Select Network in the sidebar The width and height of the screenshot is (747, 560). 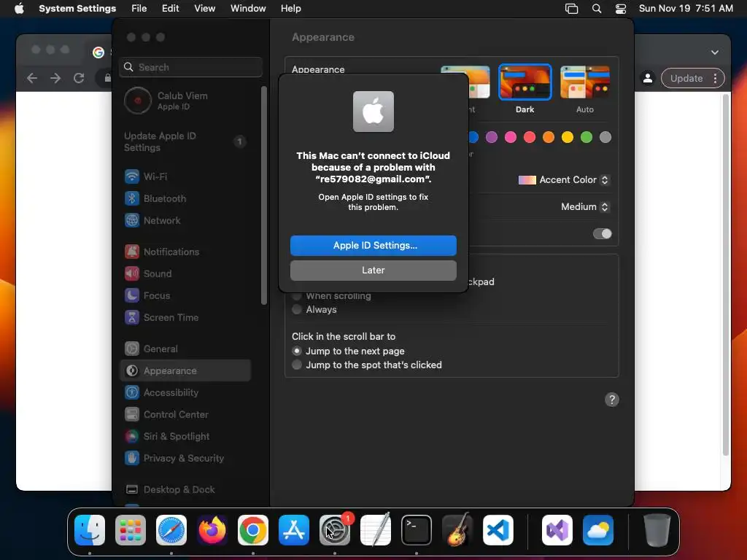186,220
